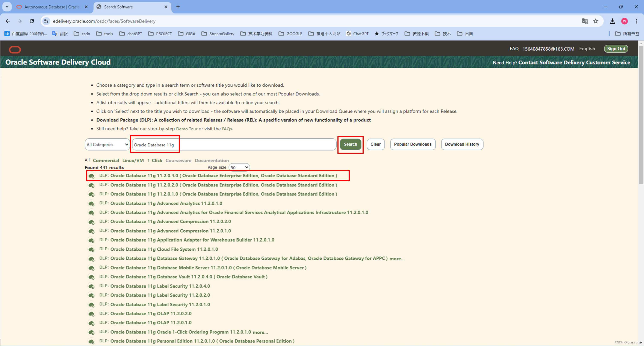The width and height of the screenshot is (644, 346).
Task: Go back to previous page
Action: coord(8,21)
